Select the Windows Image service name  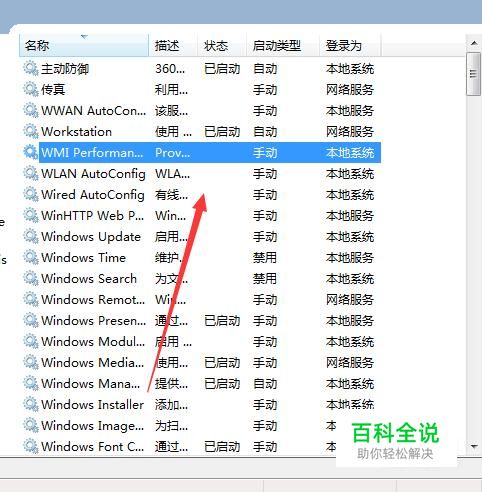[x=92, y=426]
